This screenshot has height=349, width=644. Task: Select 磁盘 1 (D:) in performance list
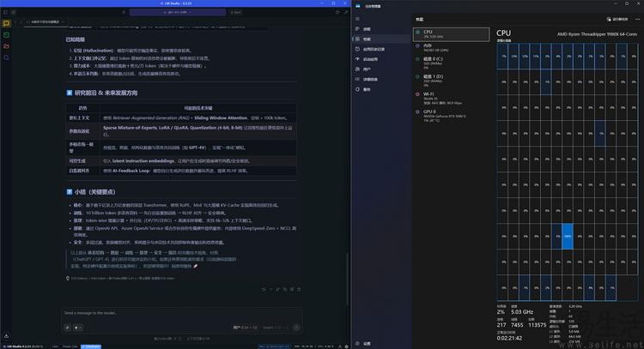click(x=451, y=81)
